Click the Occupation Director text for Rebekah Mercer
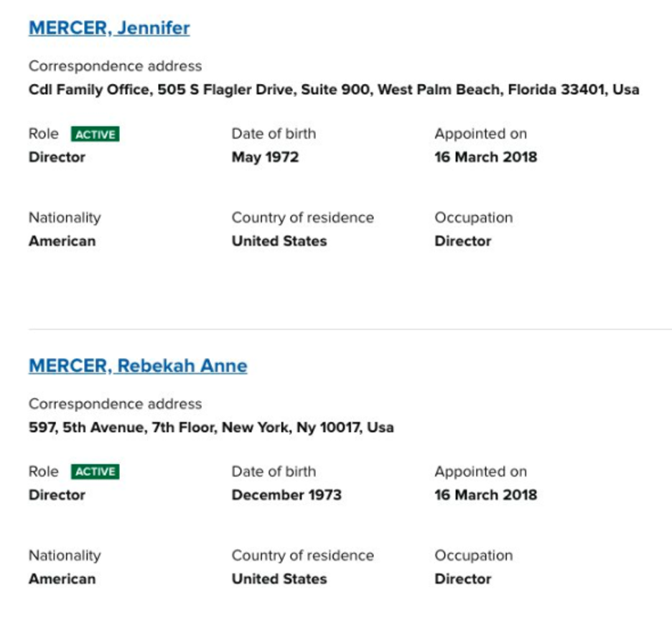This screenshot has width=672, height=620. coord(462,578)
